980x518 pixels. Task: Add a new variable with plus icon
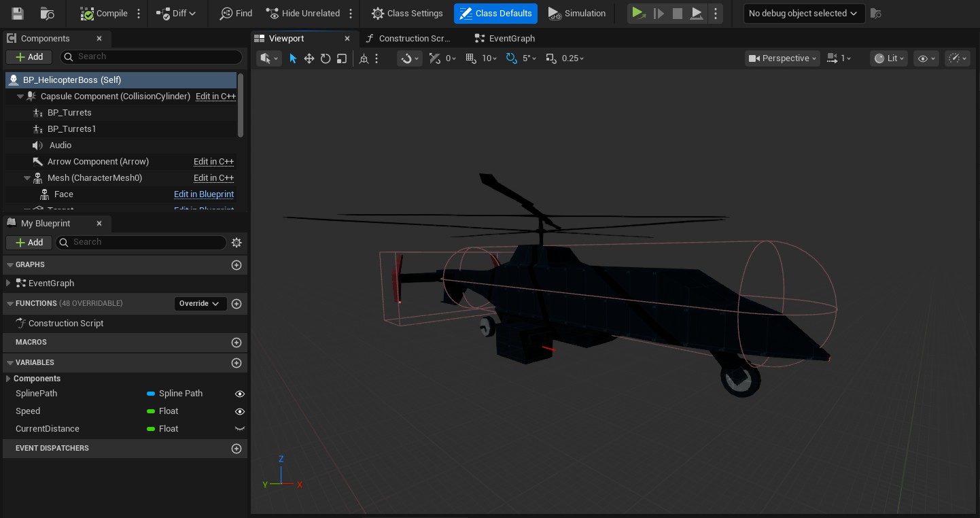click(x=237, y=363)
